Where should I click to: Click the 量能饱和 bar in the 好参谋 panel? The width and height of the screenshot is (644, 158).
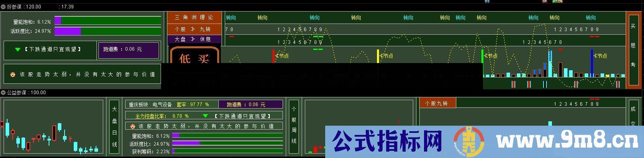point(108,21)
